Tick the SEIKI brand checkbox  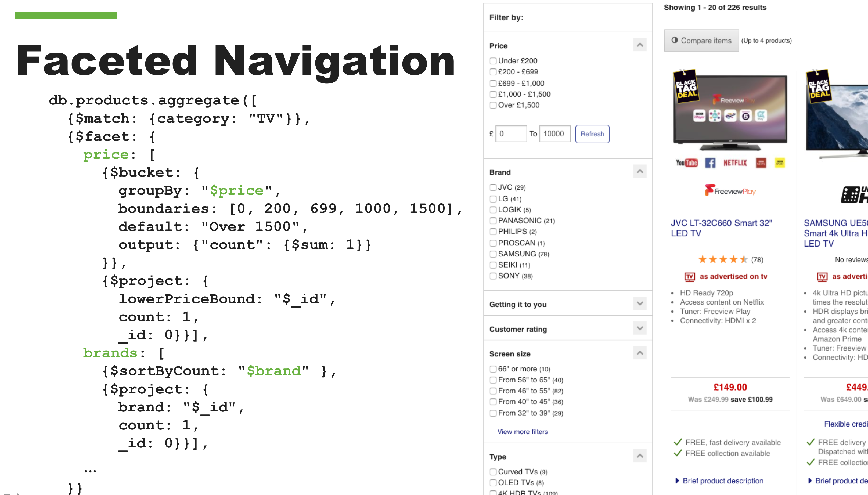[493, 265]
